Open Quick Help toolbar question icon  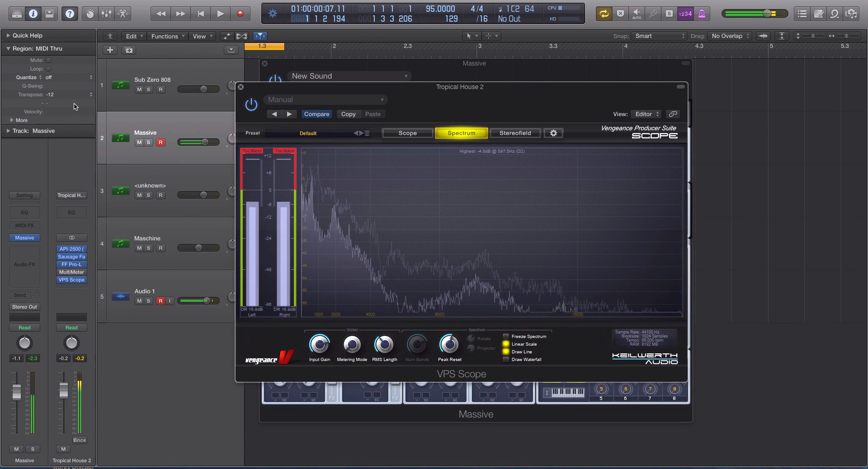pos(70,14)
